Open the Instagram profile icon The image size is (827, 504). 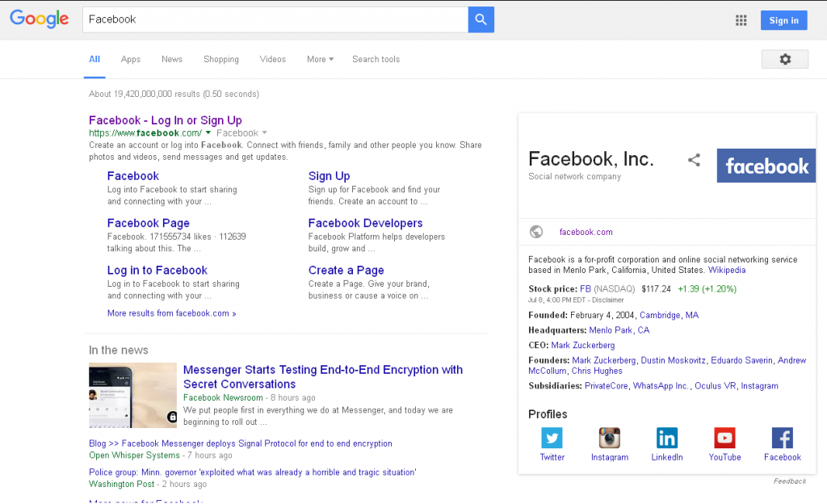click(610, 438)
